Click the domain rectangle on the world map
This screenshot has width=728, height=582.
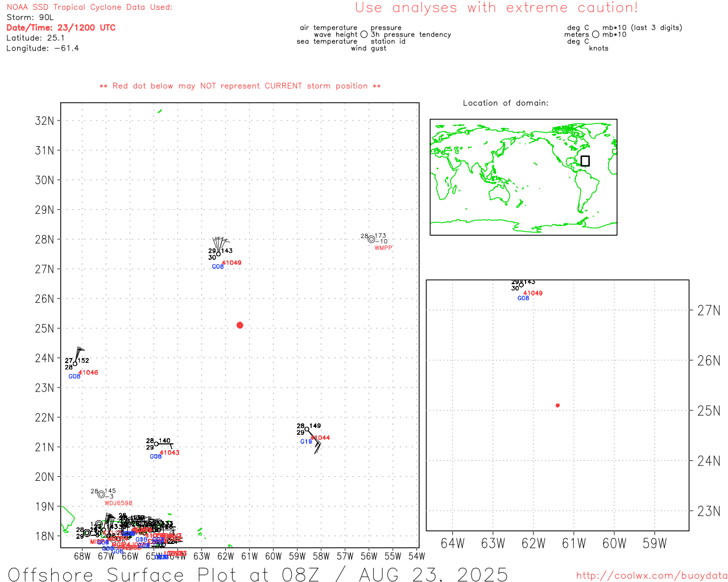(x=585, y=161)
